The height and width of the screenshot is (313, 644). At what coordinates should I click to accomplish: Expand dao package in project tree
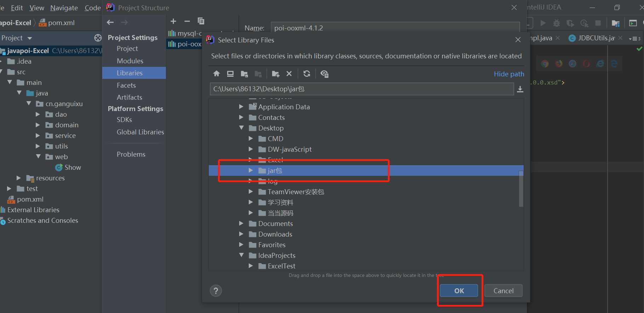tap(38, 114)
